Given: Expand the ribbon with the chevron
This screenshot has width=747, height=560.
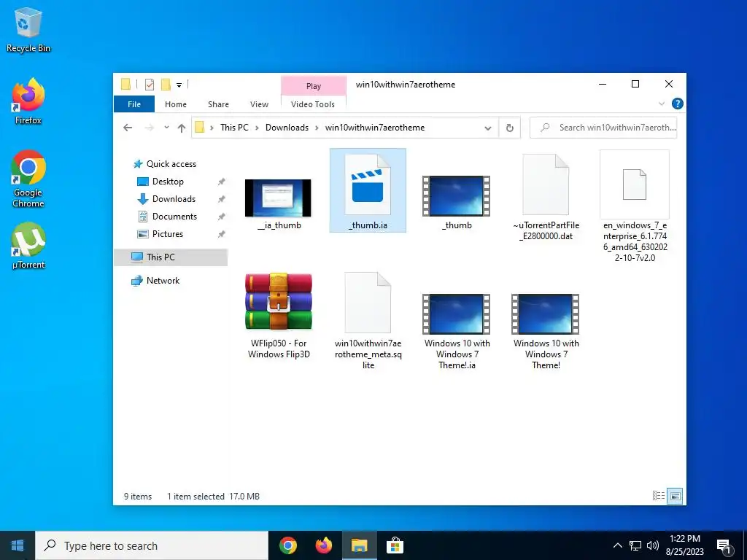Looking at the screenshot, I should [x=661, y=104].
